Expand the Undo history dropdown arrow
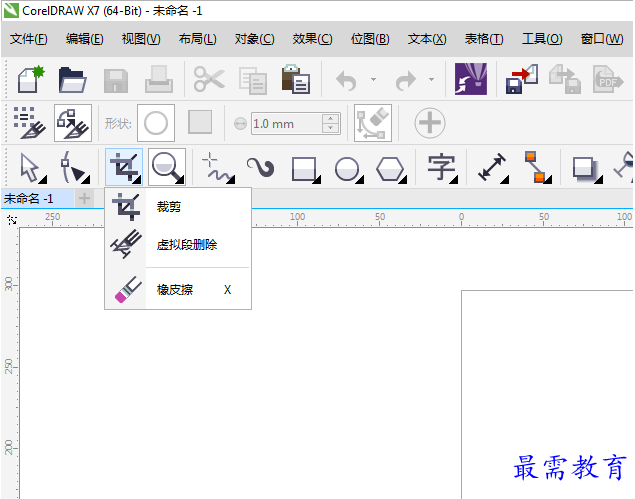 [x=373, y=79]
